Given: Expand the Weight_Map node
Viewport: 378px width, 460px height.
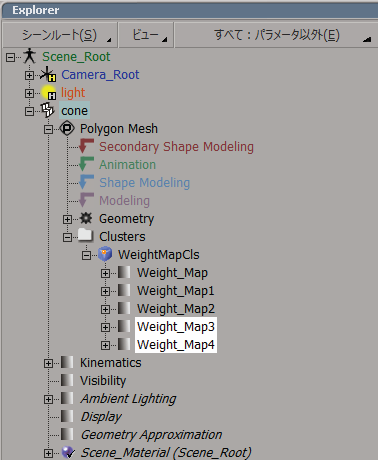Looking at the screenshot, I should click(x=105, y=273).
